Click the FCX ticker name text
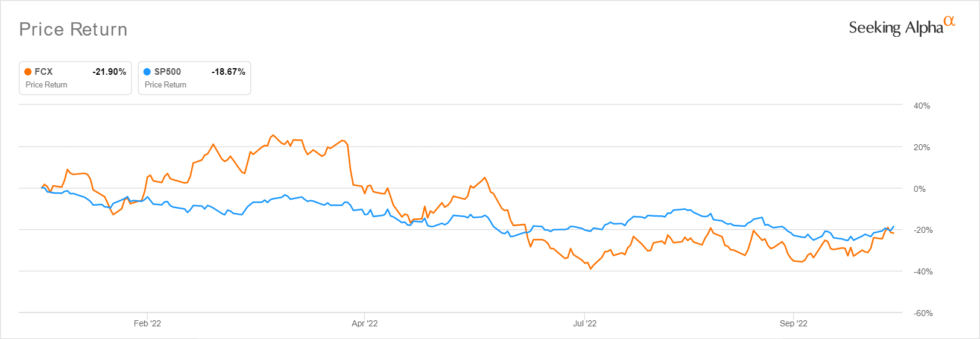The width and height of the screenshot is (980, 339). tap(43, 72)
